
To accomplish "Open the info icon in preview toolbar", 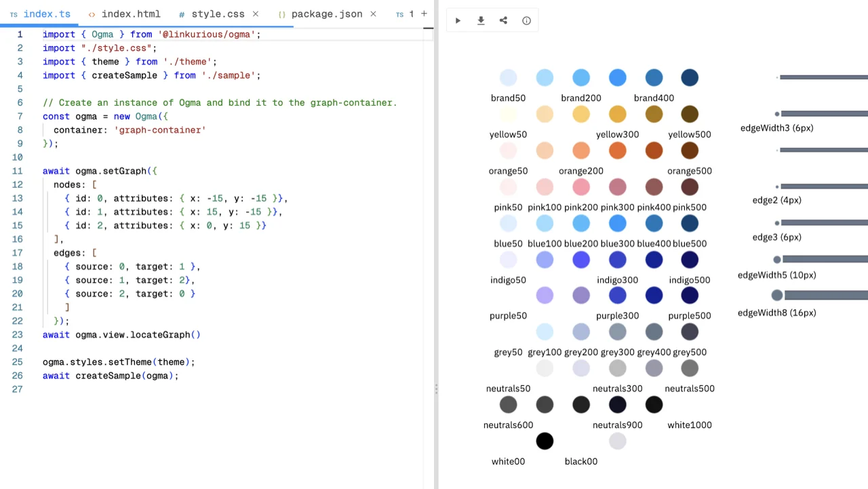I will pyautogui.click(x=526, y=20).
